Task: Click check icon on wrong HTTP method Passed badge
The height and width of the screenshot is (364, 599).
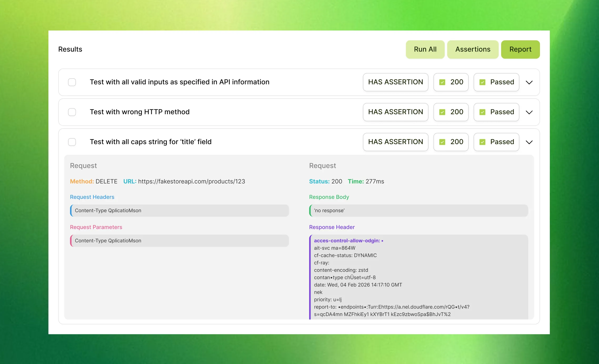Action: pos(482,112)
